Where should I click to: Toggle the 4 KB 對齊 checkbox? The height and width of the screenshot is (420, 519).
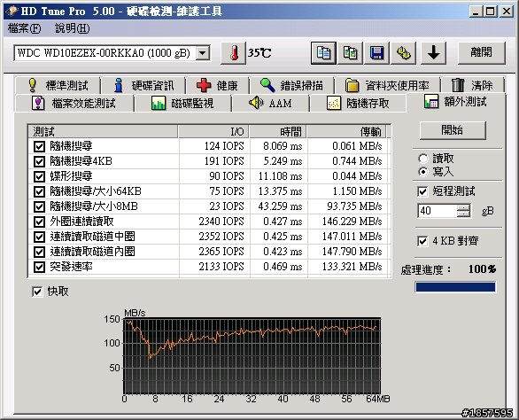coord(422,241)
